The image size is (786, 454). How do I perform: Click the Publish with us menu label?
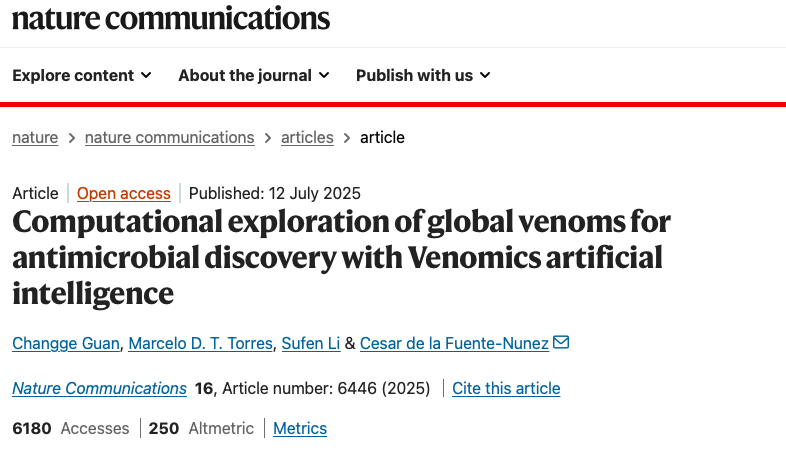[x=414, y=76]
